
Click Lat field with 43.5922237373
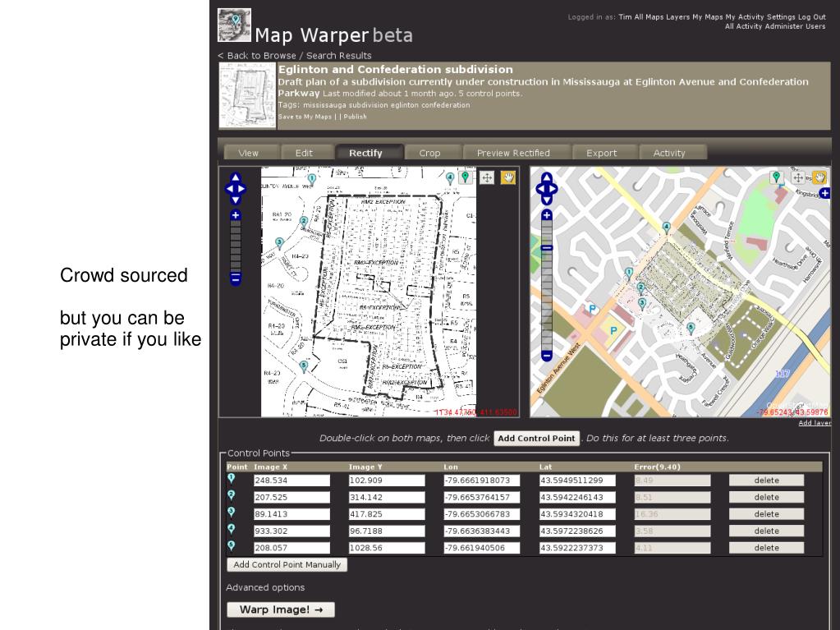coord(577,548)
